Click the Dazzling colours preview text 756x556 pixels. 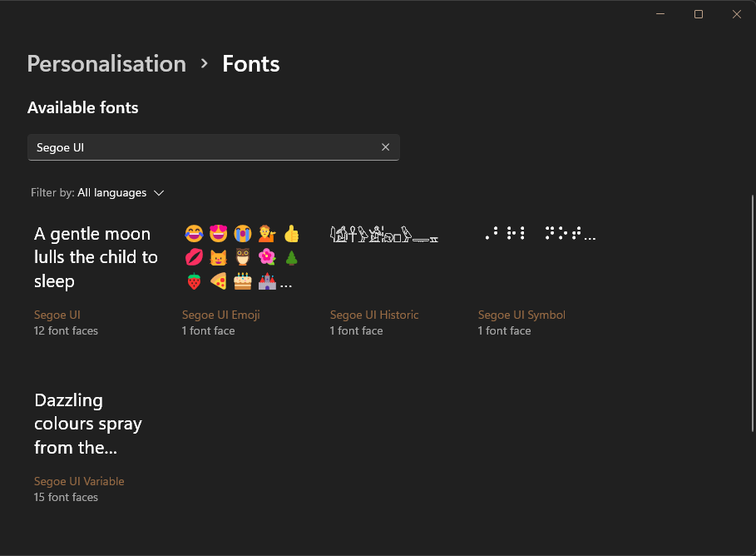pos(88,423)
